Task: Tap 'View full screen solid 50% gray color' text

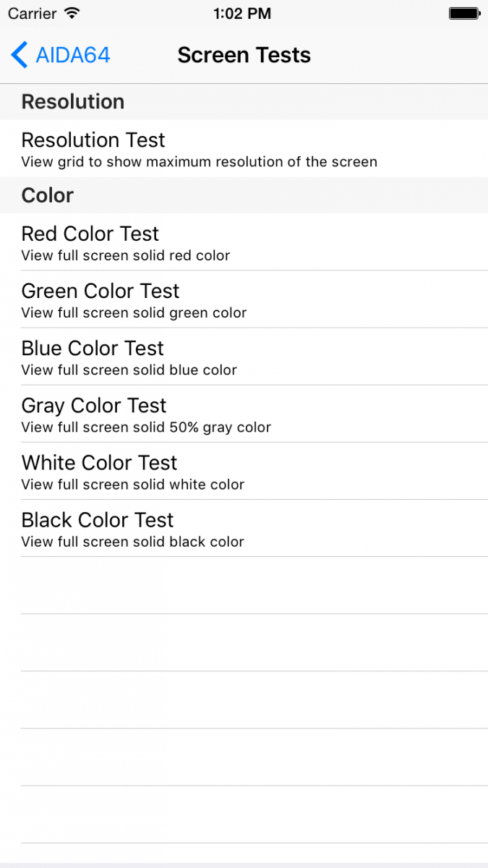Action: 146,427
